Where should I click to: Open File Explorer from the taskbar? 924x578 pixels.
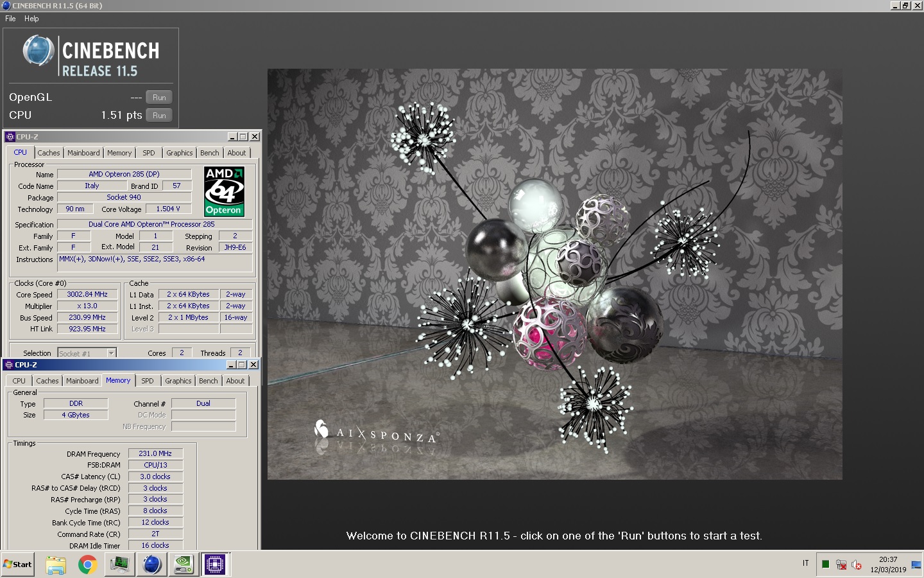pyautogui.click(x=56, y=565)
